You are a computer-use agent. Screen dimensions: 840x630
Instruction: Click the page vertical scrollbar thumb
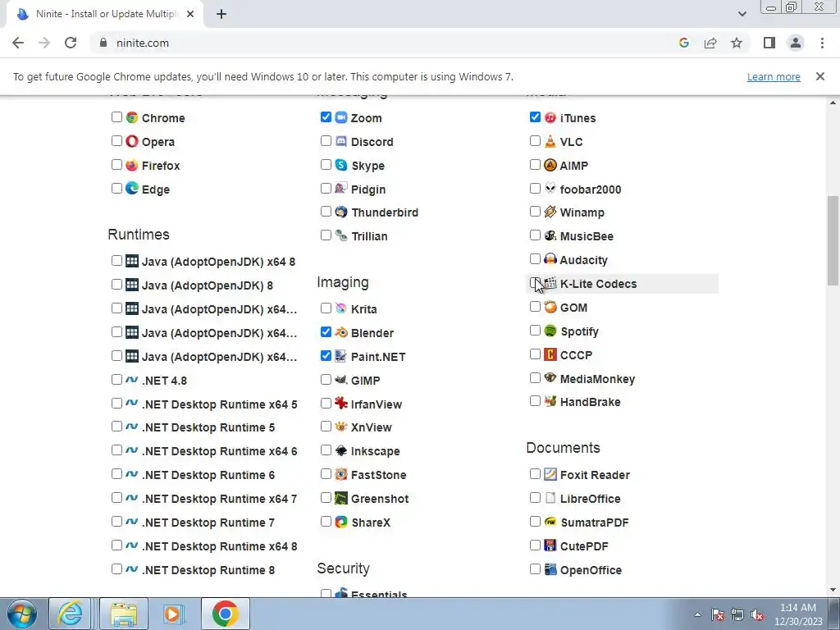click(x=833, y=241)
